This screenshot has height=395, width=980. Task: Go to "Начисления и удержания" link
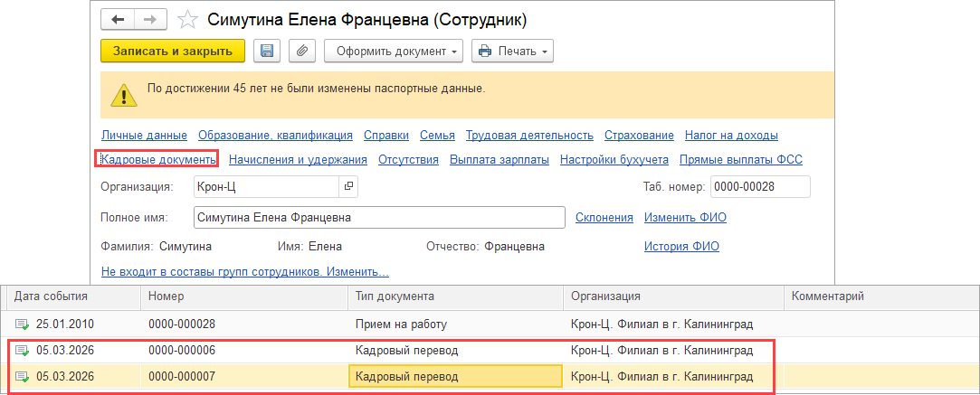point(298,160)
